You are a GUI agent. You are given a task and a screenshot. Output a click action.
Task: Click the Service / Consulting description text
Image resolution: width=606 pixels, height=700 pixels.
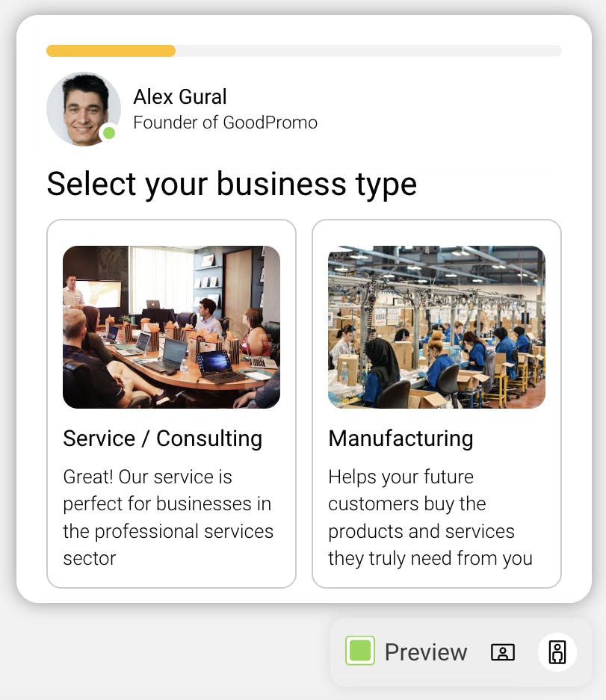point(168,517)
